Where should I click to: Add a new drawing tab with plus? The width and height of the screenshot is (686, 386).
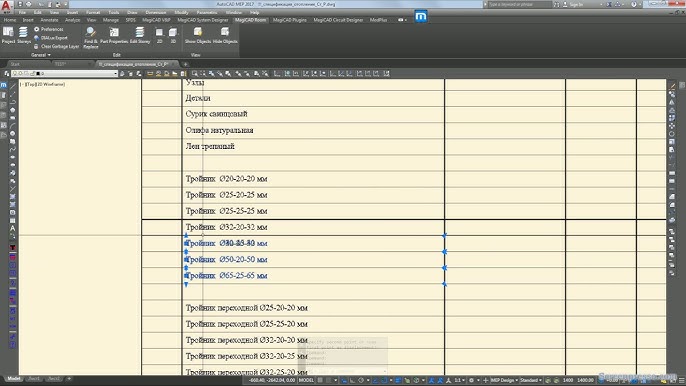tap(185, 64)
